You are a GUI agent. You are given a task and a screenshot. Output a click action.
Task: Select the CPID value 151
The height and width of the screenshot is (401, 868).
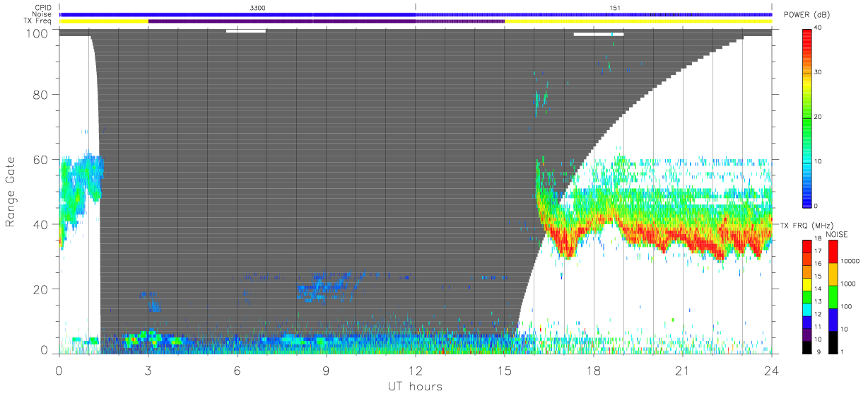point(615,8)
